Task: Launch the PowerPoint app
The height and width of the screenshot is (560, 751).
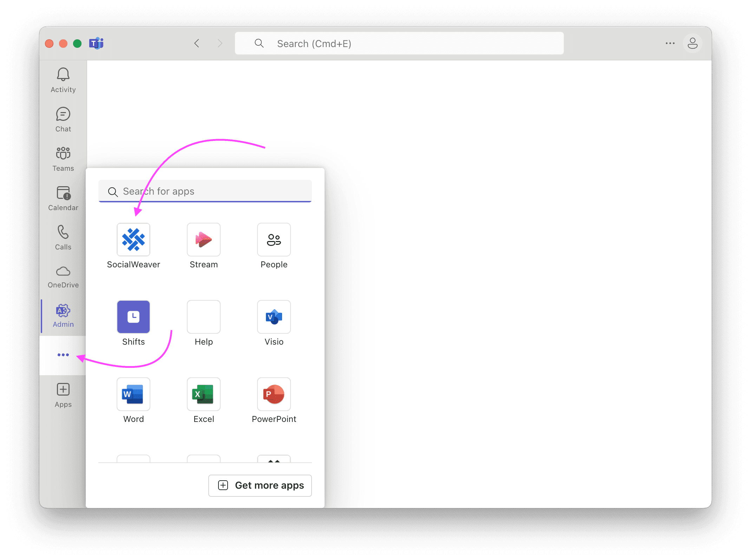Action: pyautogui.click(x=274, y=401)
